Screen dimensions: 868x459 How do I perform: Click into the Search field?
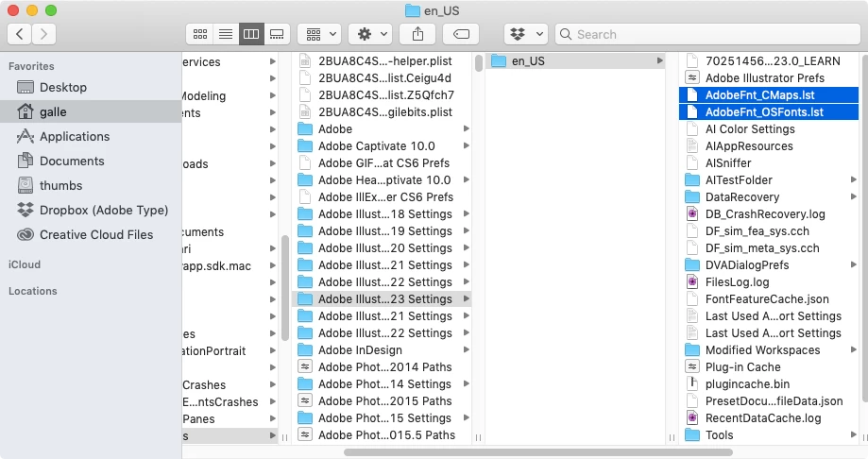coord(707,34)
